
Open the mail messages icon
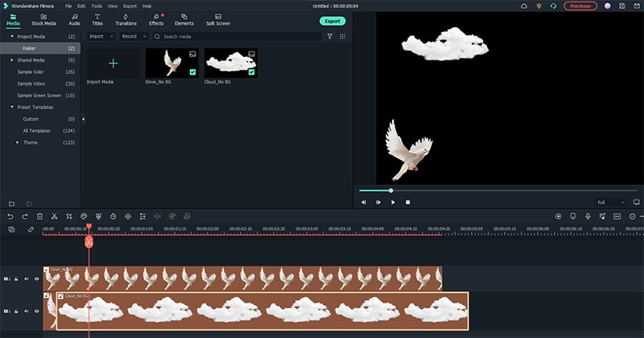pos(637,6)
